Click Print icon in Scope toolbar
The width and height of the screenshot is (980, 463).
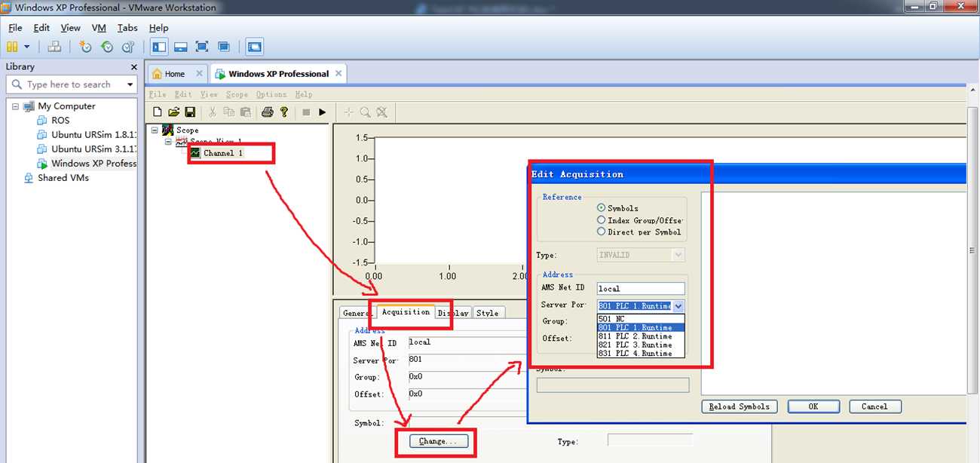268,112
